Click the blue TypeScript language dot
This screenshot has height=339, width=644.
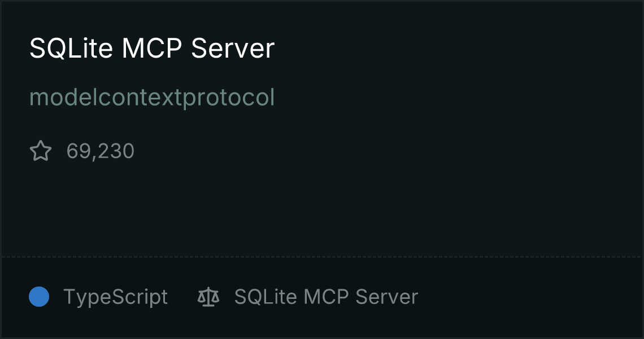pyautogui.click(x=39, y=297)
